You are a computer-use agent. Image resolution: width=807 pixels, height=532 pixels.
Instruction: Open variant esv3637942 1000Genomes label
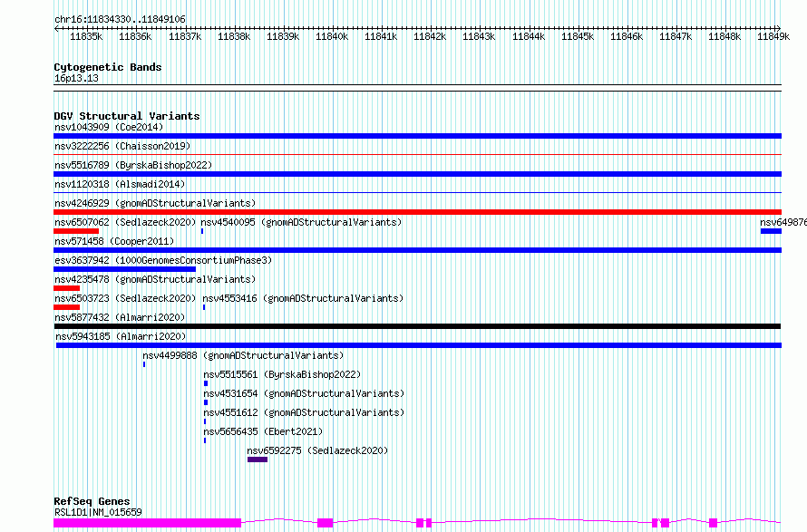(163, 260)
